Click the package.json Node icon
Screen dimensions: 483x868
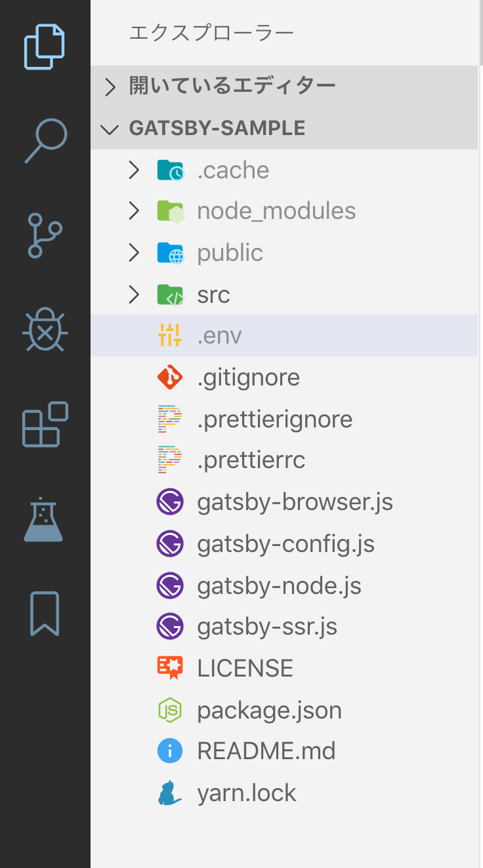170,710
